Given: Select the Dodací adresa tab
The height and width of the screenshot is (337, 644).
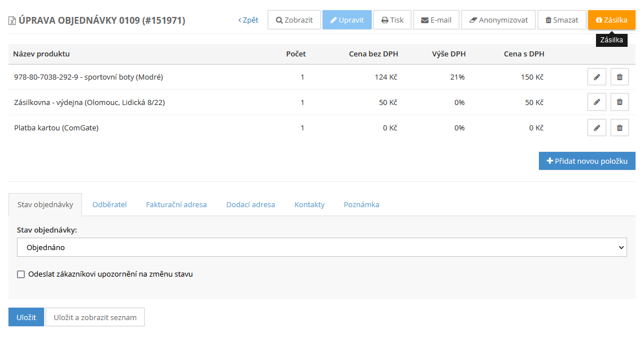Looking at the screenshot, I should coord(250,204).
